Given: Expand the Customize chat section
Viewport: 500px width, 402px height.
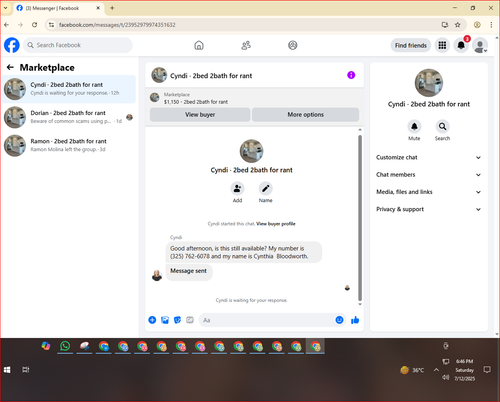Looking at the screenshot, I should [428, 157].
